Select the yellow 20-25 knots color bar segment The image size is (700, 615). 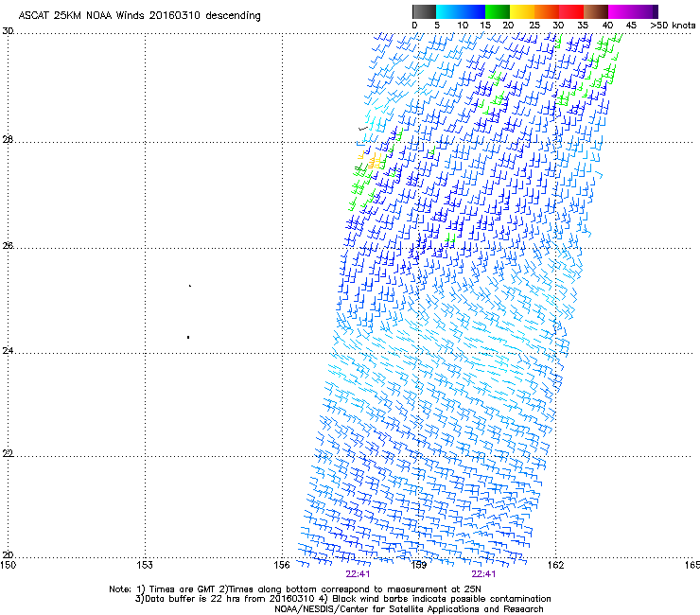pyautogui.click(x=522, y=11)
